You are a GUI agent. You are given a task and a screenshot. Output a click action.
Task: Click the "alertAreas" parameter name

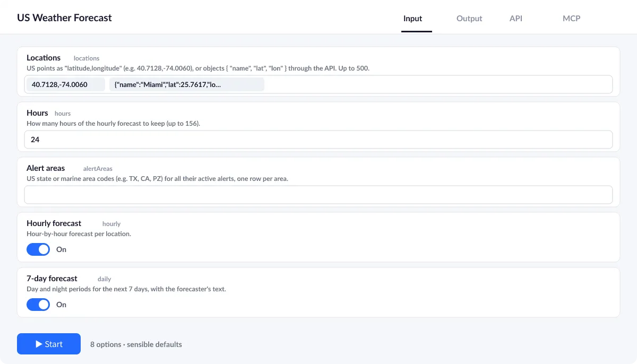98,169
